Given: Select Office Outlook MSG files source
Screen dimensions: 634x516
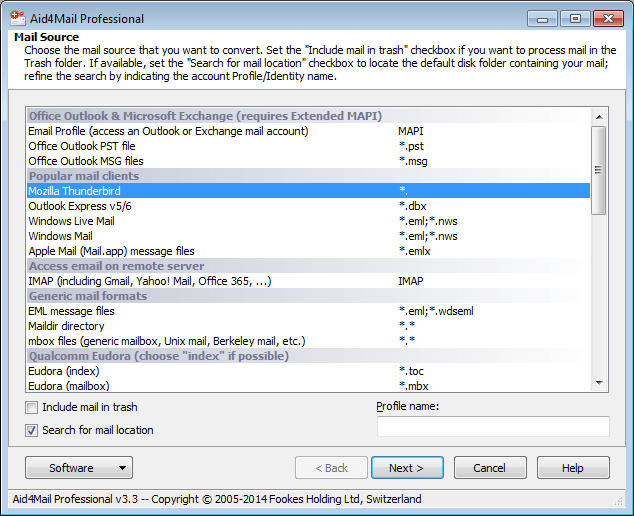Looking at the screenshot, I should 308,161.
